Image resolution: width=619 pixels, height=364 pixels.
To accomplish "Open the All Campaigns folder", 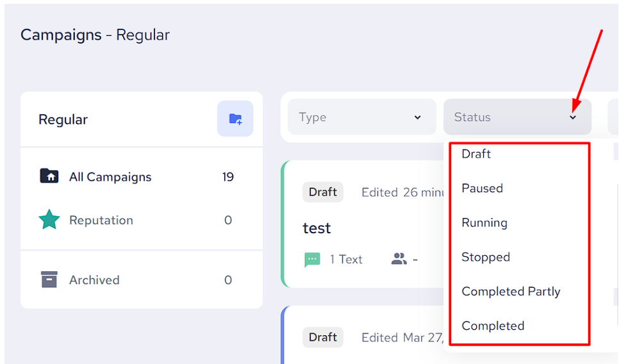I will [x=110, y=177].
